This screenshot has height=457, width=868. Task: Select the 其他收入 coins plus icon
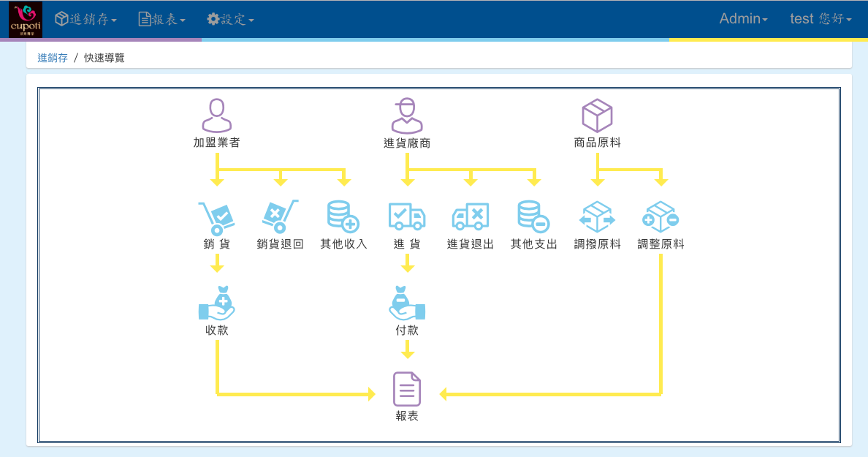pos(343,217)
